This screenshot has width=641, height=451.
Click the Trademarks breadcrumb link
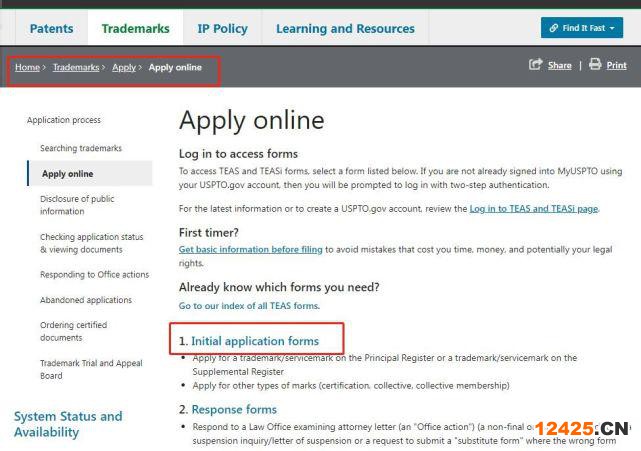coord(76,68)
